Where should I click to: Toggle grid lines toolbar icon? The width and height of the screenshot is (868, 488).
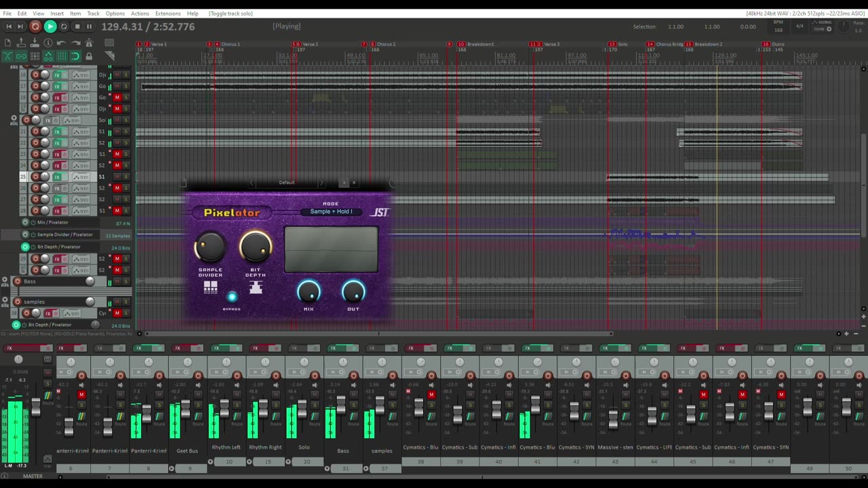click(x=61, y=56)
